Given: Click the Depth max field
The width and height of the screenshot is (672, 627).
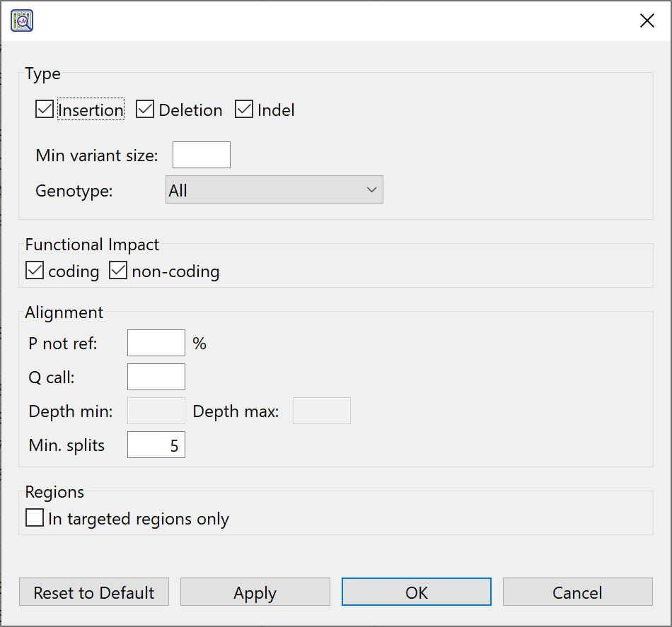Looking at the screenshot, I should coord(322,411).
